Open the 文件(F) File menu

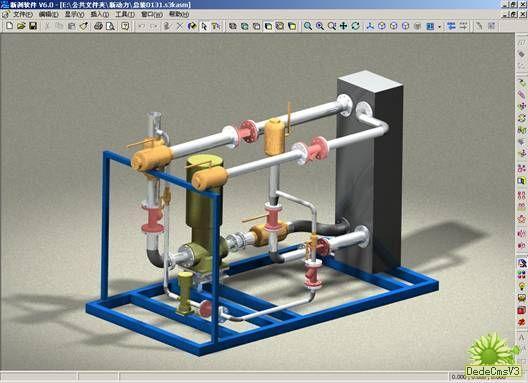tap(23, 14)
